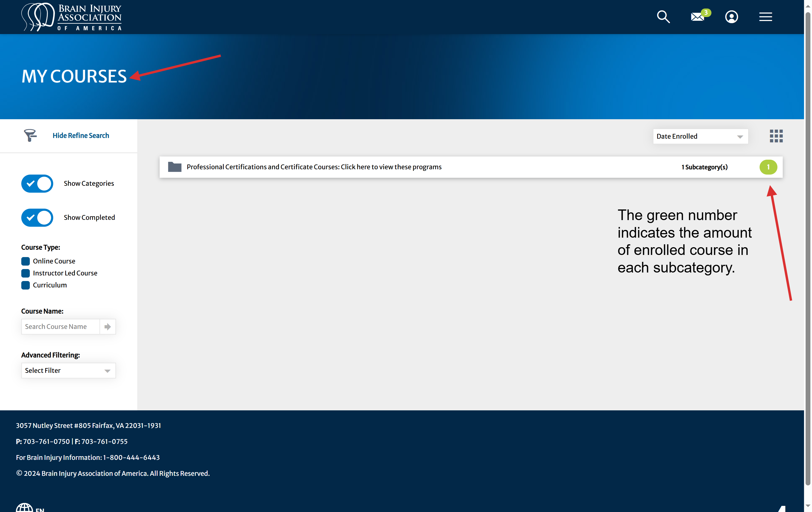Open the hamburger menu
The height and width of the screenshot is (512, 812).
point(765,16)
